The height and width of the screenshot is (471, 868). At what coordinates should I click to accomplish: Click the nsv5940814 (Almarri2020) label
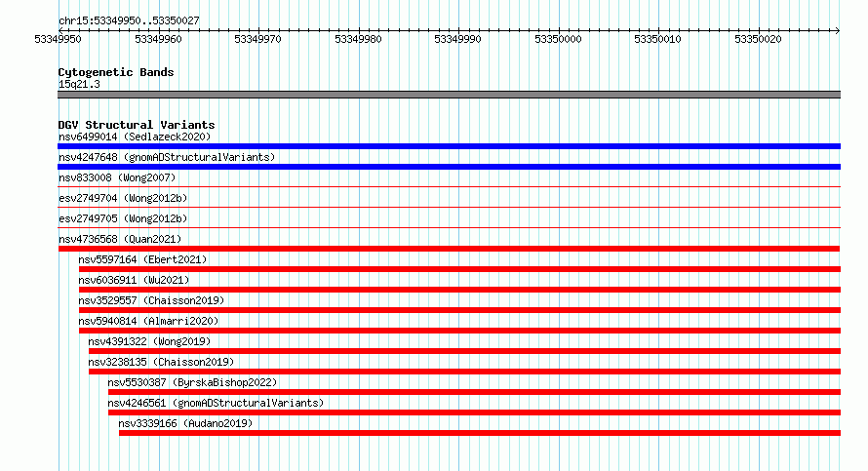(148, 321)
